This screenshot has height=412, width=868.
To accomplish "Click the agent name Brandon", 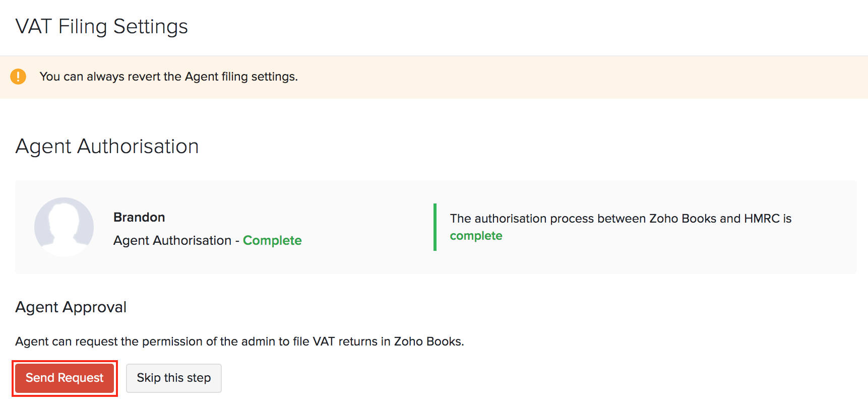I will point(139,217).
